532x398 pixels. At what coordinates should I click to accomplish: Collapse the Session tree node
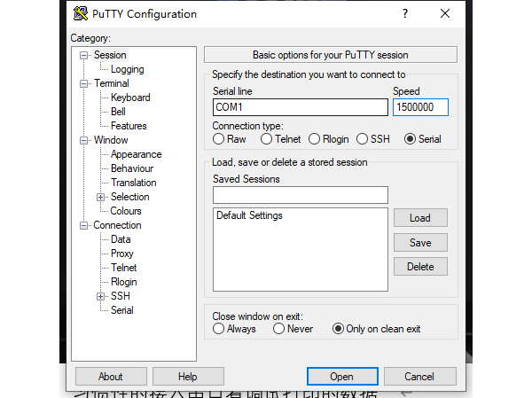point(84,55)
